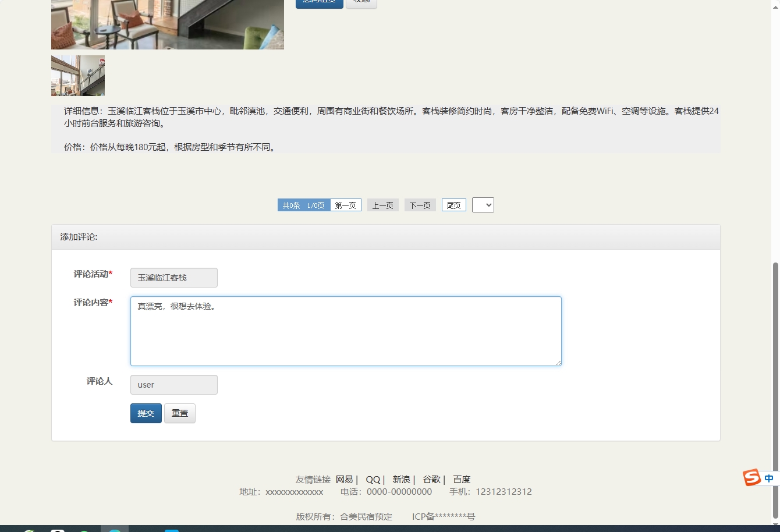Screen dimensions: 780x532
Task: Open the page number dropdown beside 尾页
Action: pos(483,204)
